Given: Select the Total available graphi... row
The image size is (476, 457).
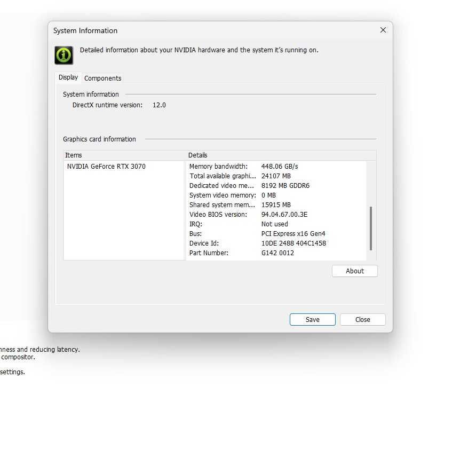Looking at the screenshot, I should click(276, 176).
